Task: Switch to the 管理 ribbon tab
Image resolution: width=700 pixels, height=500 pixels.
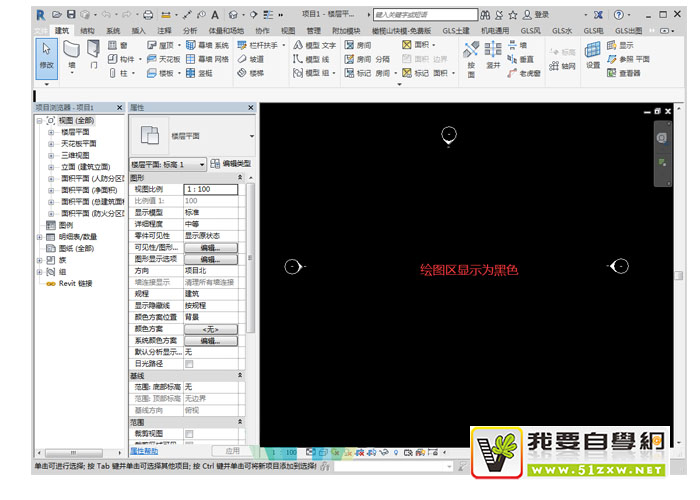Action: [x=313, y=30]
